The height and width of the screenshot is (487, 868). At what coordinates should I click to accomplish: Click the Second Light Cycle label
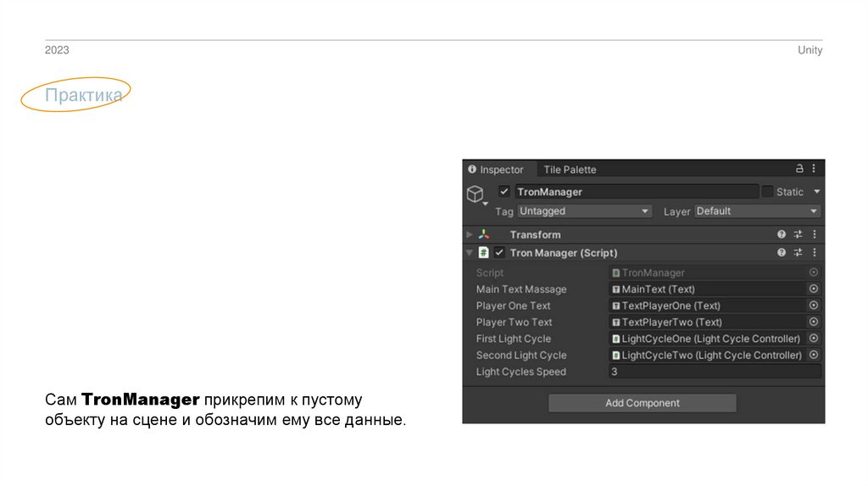521,355
